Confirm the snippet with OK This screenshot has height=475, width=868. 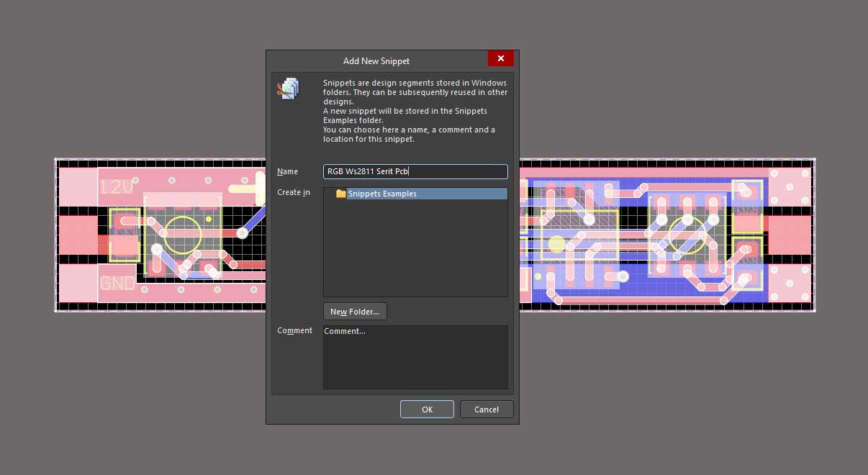(x=427, y=410)
